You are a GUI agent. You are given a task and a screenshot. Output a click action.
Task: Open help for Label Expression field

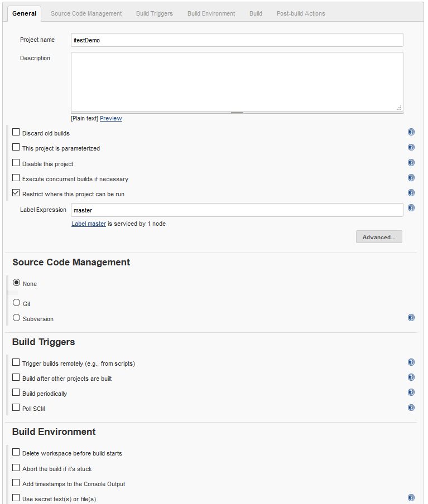(x=411, y=208)
